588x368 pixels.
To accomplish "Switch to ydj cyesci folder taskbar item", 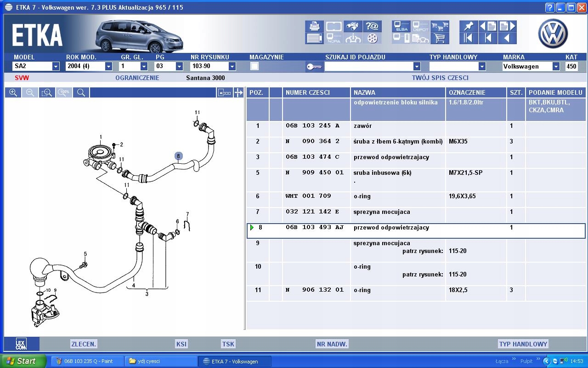I will click(161, 361).
